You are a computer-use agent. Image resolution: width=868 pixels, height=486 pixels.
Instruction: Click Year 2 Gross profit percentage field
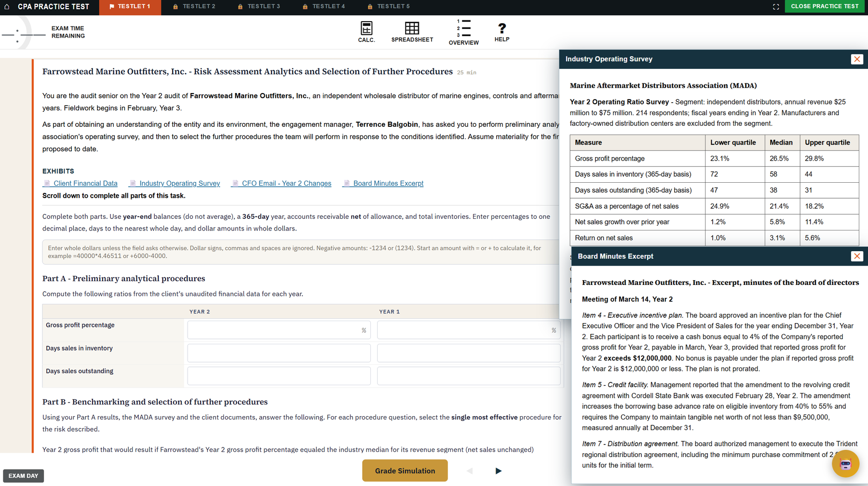click(x=279, y=330)
